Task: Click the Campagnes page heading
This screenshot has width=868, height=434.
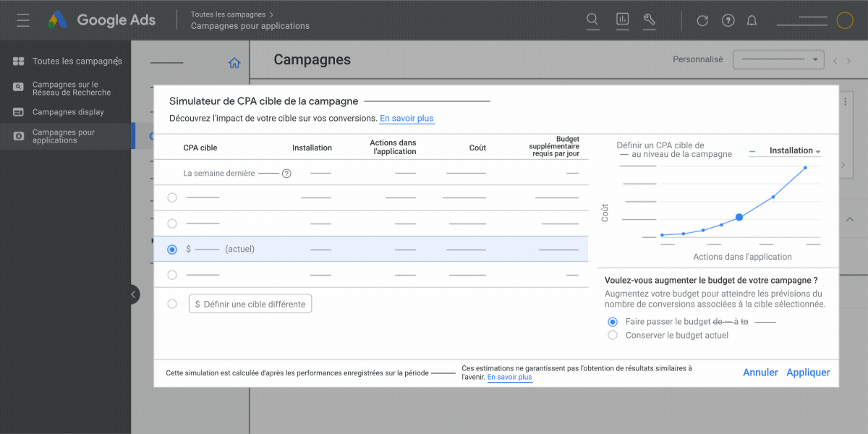Action: click(312, 60)
